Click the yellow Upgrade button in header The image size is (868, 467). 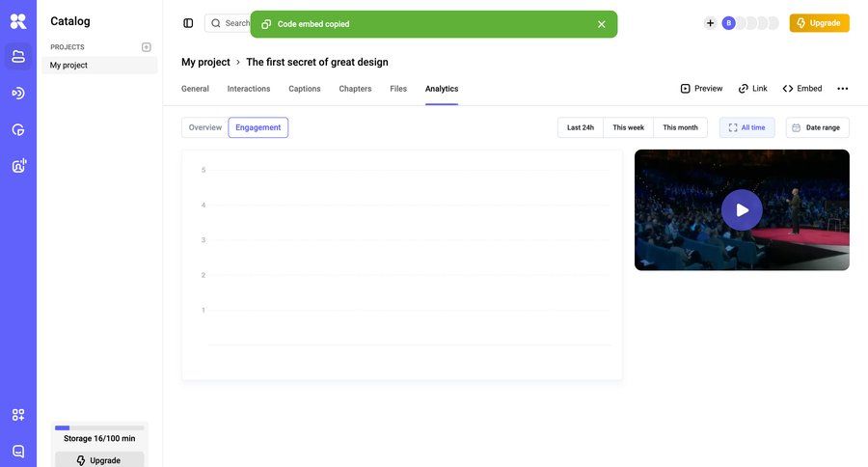point(819,23)
